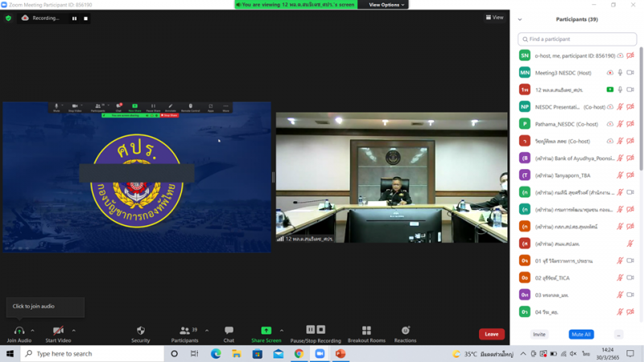Viewport: 644px width, 362px height.
Task: Open Task View on the taskbar
Action: 195,353
